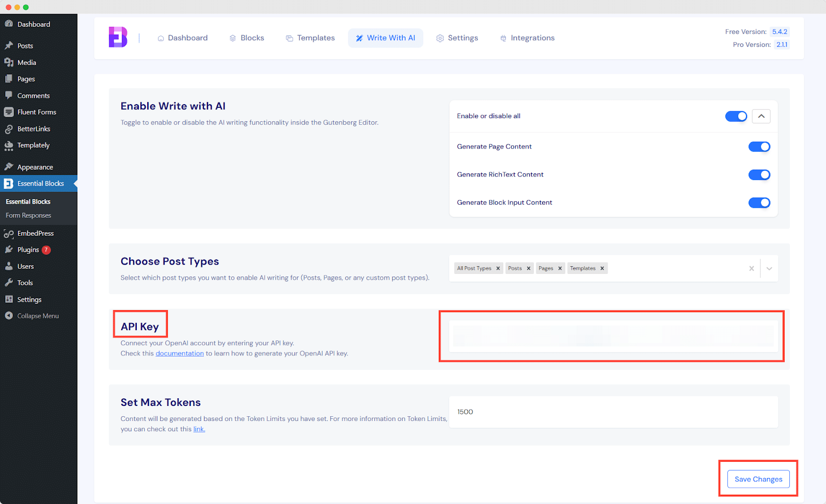Click the Users icon in the sidebar
The height and width of the screenshot is (504, 826).
[9, 266]
